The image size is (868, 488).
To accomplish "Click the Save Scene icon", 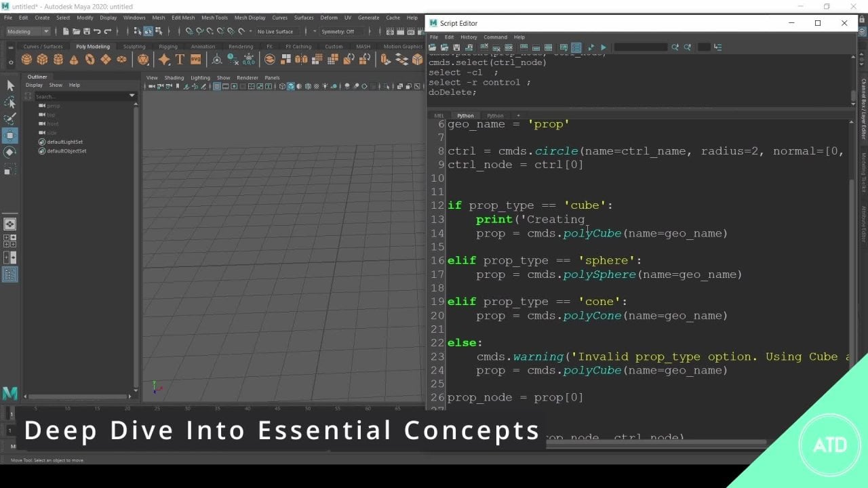I will [x=85, y=31].
